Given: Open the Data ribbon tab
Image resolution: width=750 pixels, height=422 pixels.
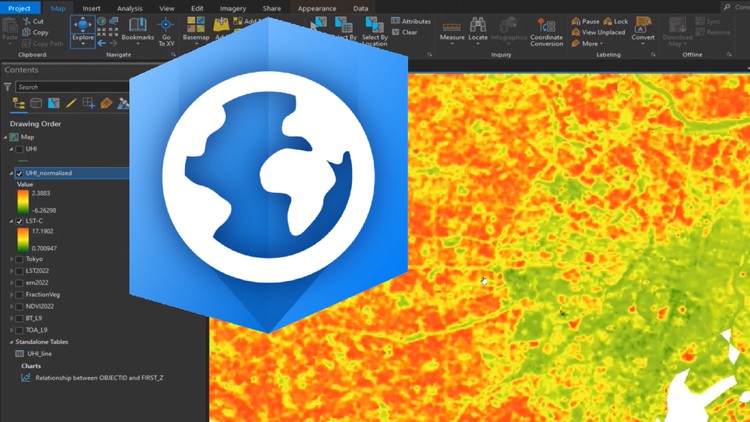Looking at the screenshot, I should (361, 8).
